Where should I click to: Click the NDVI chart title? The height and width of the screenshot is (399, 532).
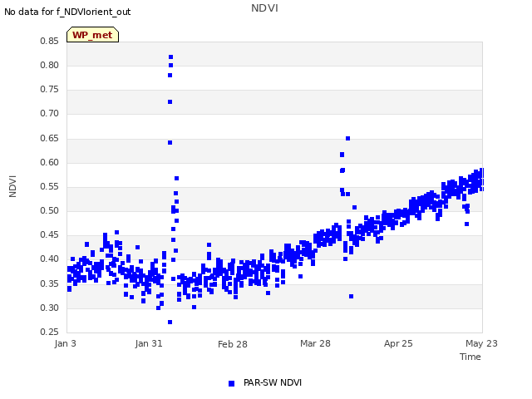pyautogui.click(x=264, y=8)
